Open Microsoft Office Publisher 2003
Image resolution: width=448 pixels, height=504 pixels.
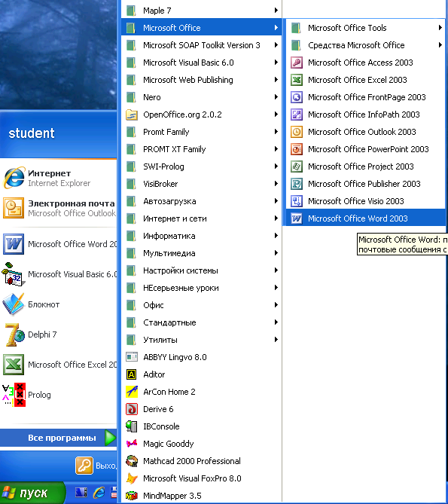click(365, 184)
